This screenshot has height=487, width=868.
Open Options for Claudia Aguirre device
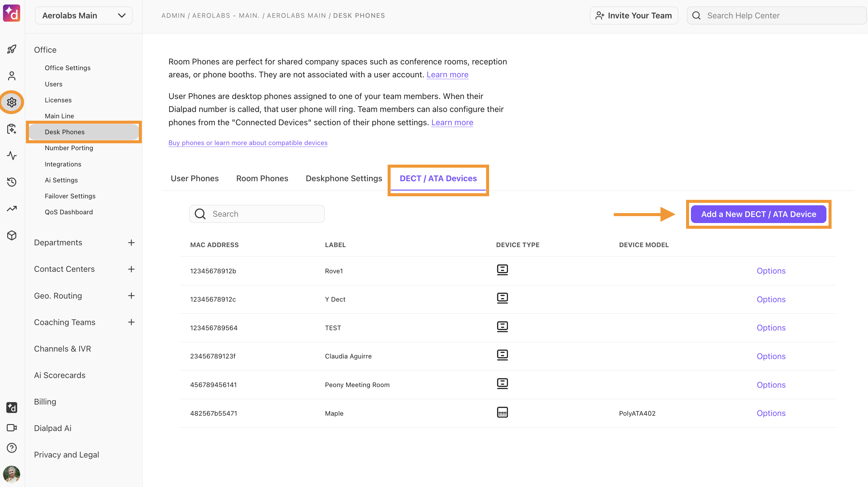771,356
